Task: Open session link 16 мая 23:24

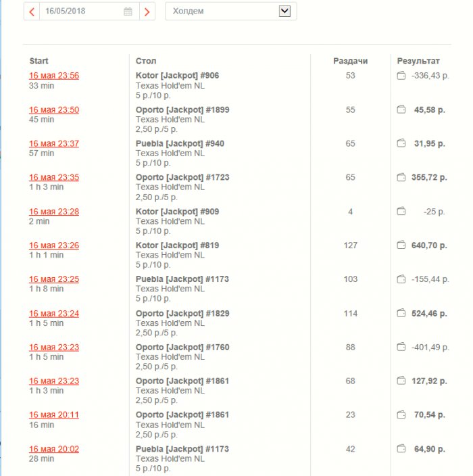Action: (x=54, y=313)
